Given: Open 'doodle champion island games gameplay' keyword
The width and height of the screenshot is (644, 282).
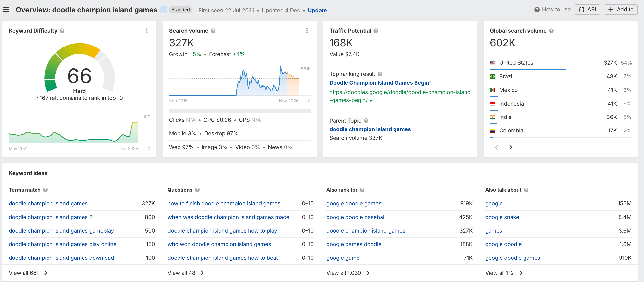Looking at the screenshot, I should (x=61, y=231).
